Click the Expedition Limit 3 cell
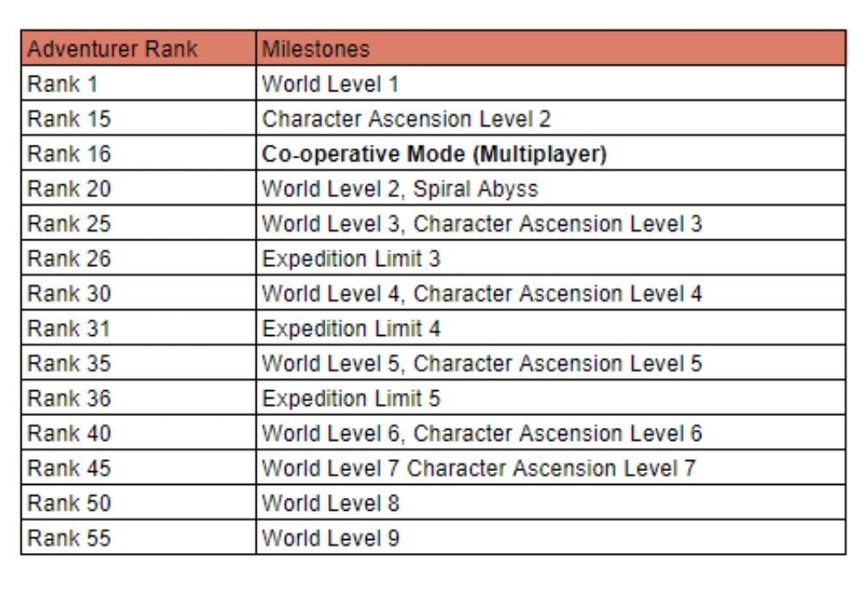Image resolution: width=868 pixels, height=590 pixels. pyautogui.click(x=551, y=258)
